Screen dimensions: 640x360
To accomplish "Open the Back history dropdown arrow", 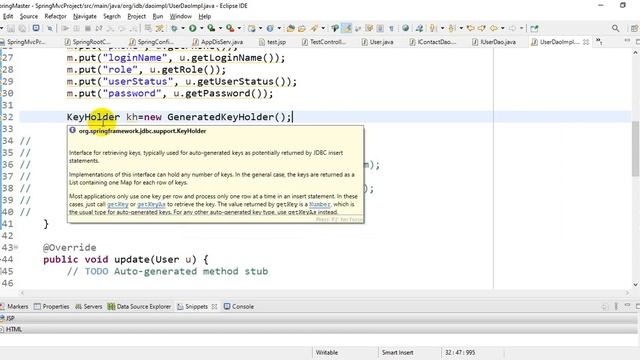I will point(502,29).
